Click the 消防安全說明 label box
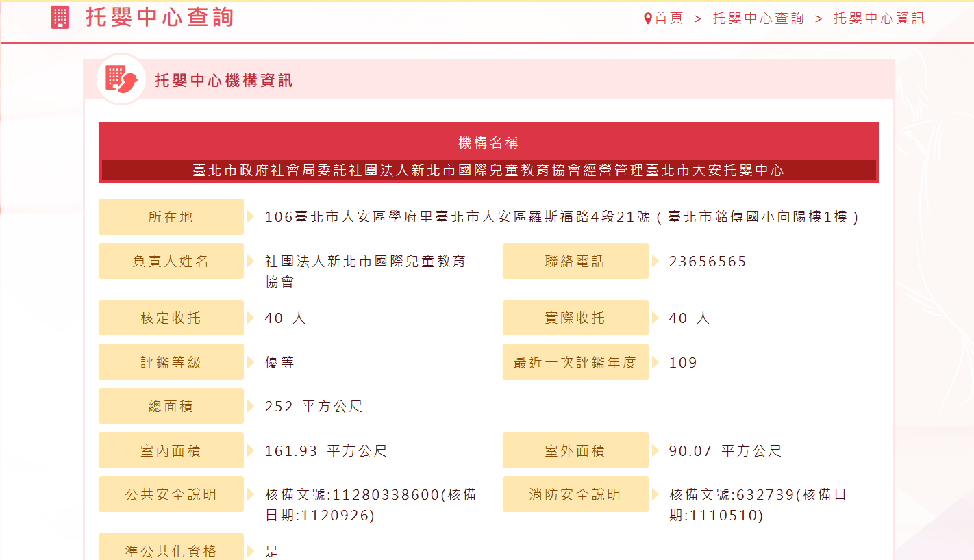Screen dimensions: 974x560 [575, 494]
